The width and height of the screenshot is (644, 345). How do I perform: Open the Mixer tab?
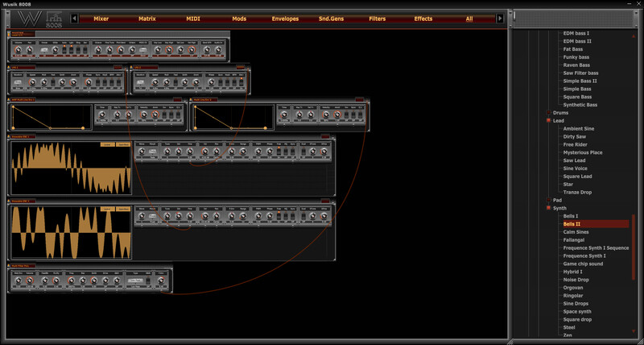101,18
